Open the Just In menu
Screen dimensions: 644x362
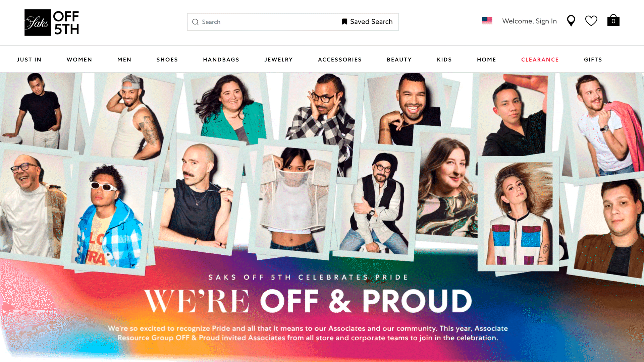tap(29, 60)
